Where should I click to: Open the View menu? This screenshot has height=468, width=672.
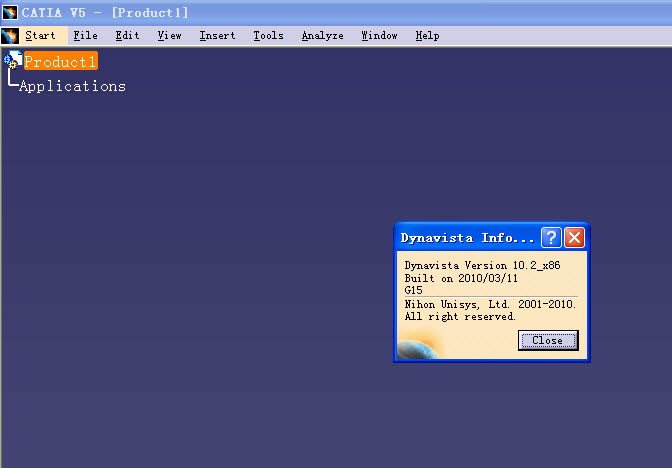169,36
